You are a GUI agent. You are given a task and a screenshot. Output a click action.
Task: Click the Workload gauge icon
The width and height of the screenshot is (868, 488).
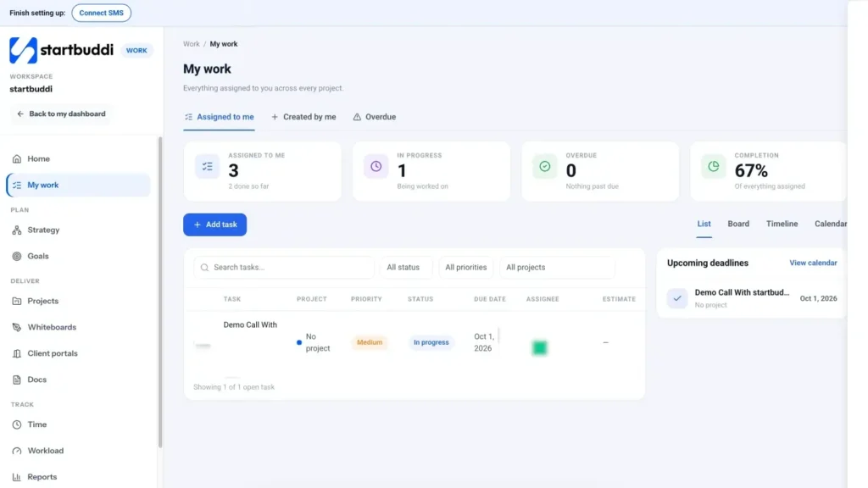[x=17, y=451]
